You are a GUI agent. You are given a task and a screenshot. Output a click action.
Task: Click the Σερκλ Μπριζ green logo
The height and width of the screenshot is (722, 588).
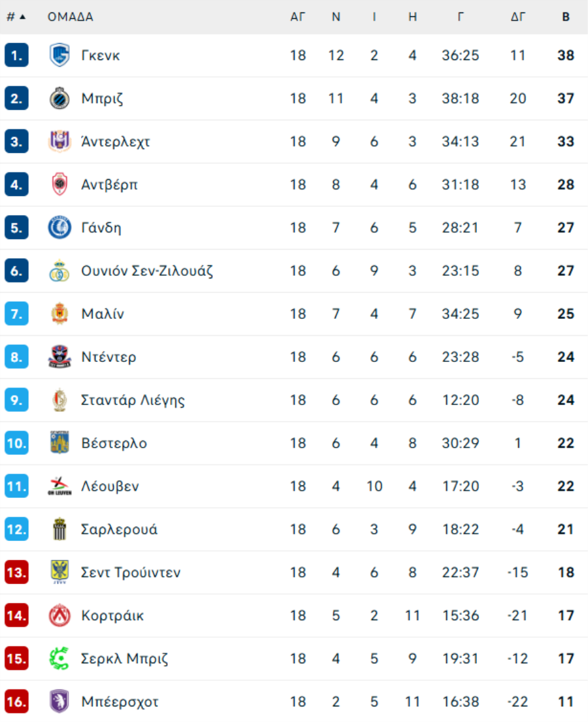59,659
